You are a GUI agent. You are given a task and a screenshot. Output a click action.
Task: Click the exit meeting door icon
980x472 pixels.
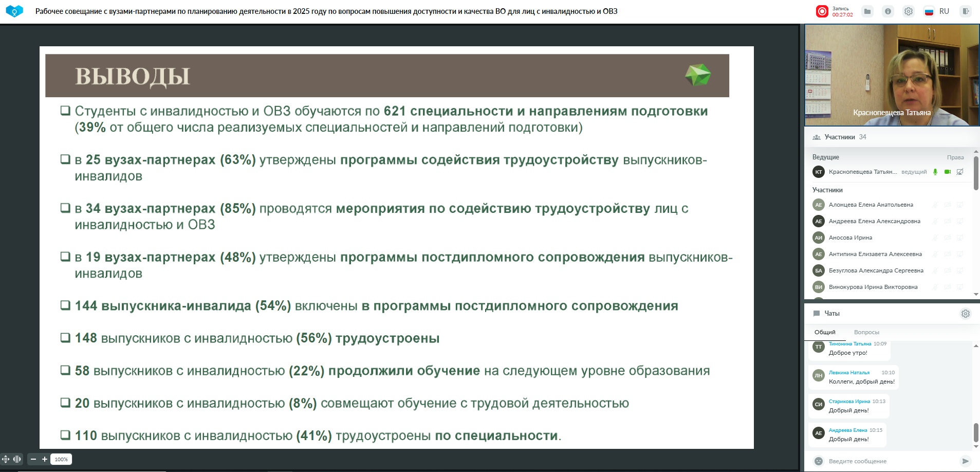click(x=966, y=11)
